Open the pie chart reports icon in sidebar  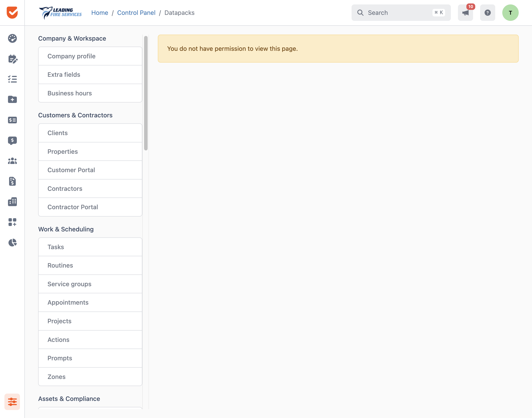[12, 243]
